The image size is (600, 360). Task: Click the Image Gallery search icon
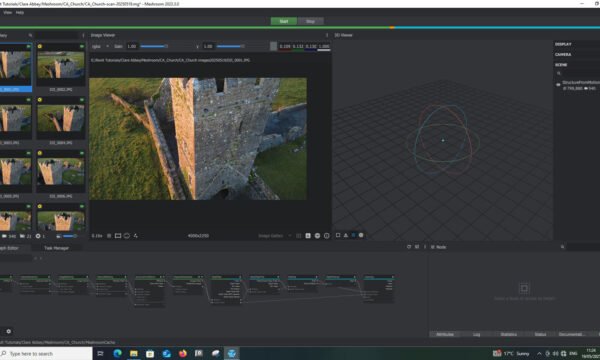(x=30, y=35)
